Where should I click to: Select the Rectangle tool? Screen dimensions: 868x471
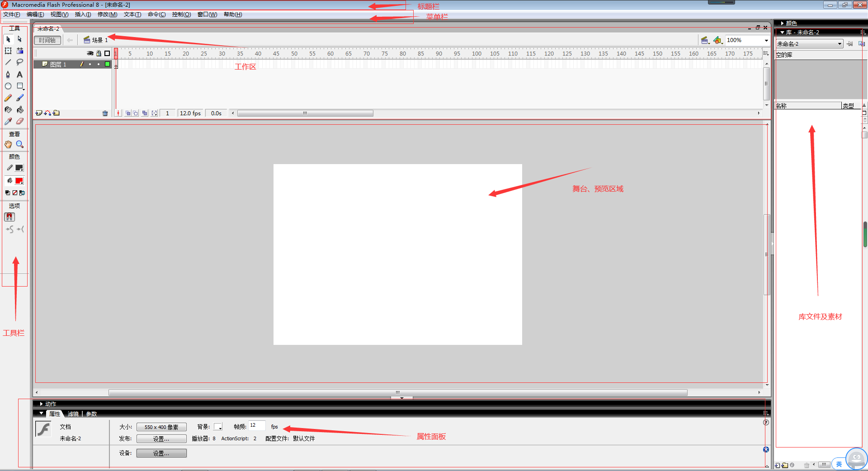19,86
